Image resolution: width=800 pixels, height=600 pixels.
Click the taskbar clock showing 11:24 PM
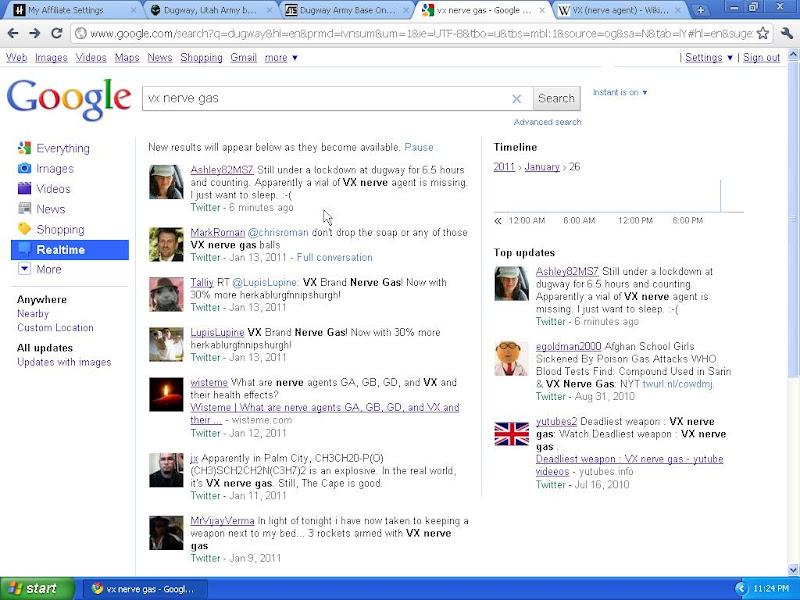coord(771,589)
